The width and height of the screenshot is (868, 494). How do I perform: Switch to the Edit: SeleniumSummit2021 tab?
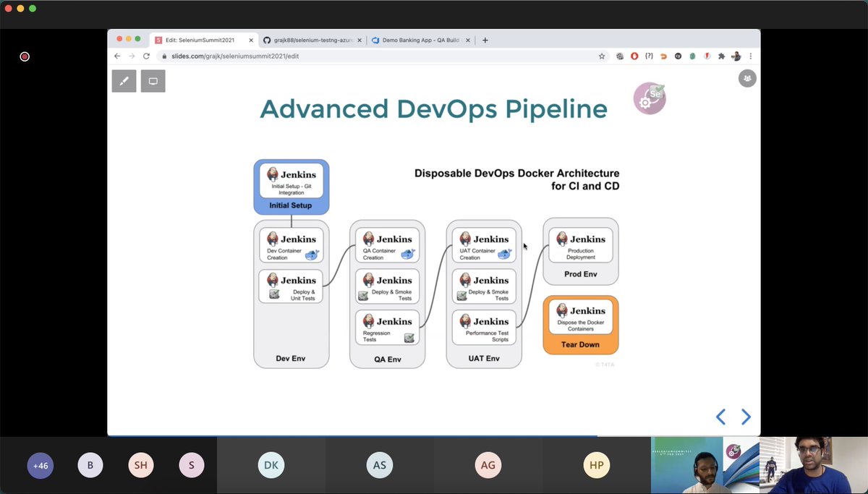click(x=203, y=40)
